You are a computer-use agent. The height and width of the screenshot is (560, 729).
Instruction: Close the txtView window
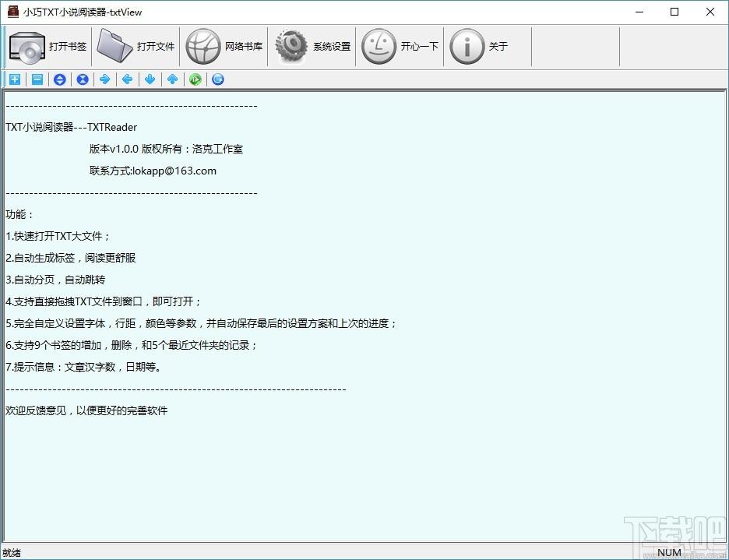(710, 12)
